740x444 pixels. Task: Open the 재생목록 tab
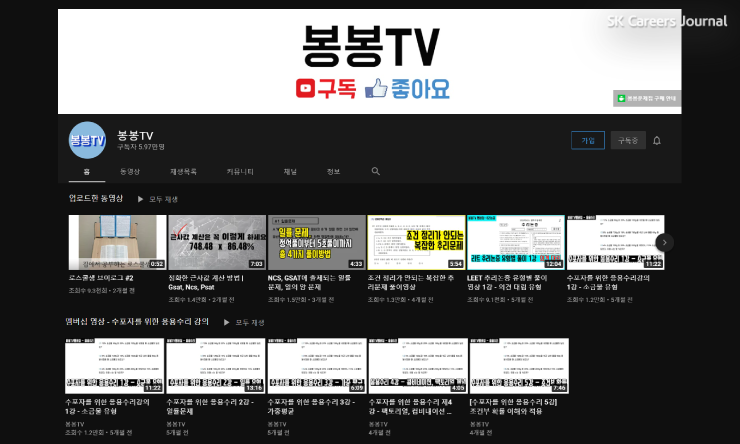[x=183, y=172]
